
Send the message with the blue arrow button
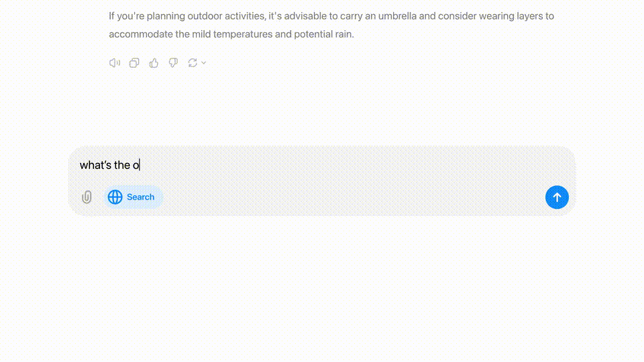point(557,197)
